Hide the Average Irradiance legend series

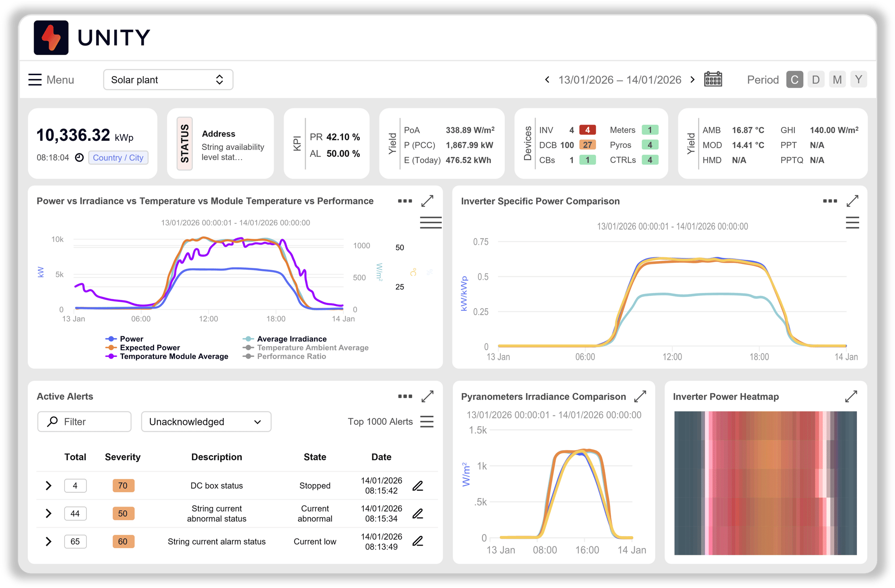coord(291,339)
